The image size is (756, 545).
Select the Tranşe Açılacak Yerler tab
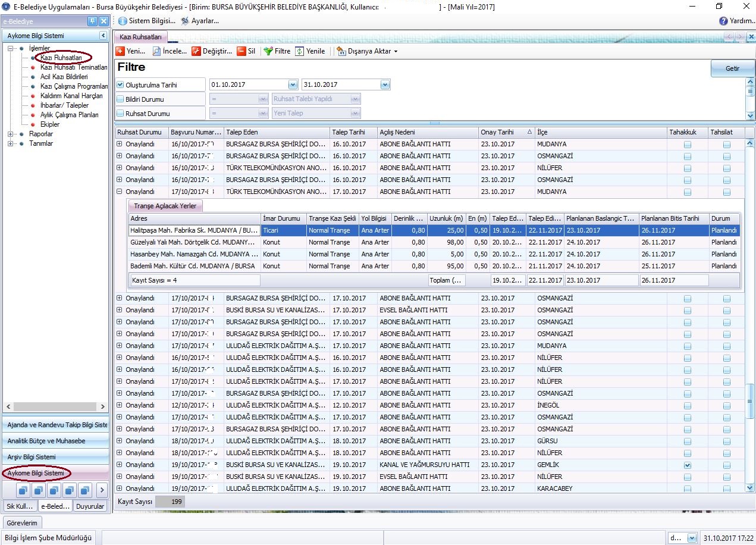click(165, 206)
